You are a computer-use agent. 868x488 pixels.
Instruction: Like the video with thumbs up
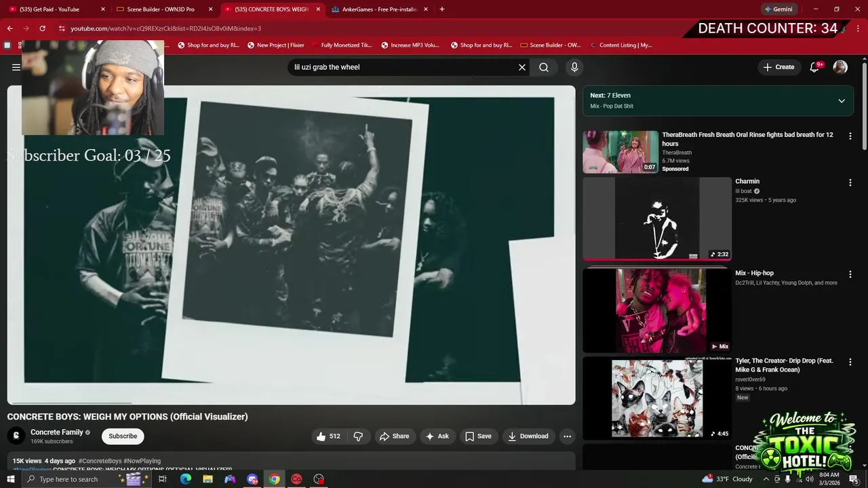click(328, 436)
